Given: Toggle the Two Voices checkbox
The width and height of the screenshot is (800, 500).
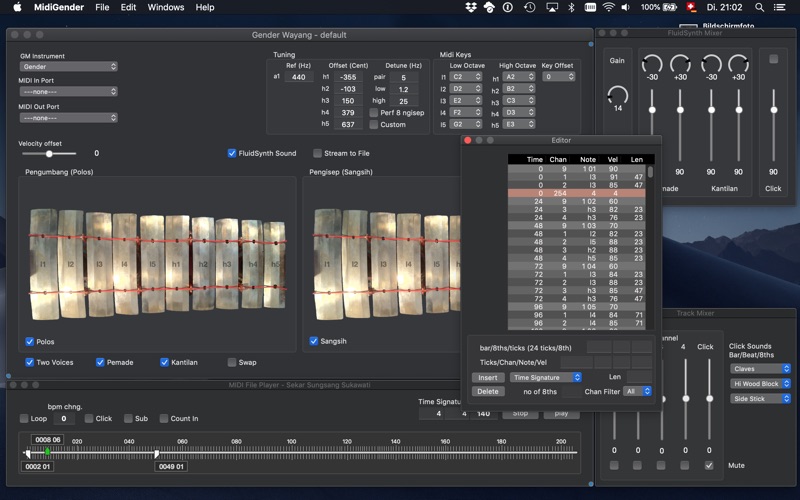Looking at the screenshot, I should click(x=30, y=362).
